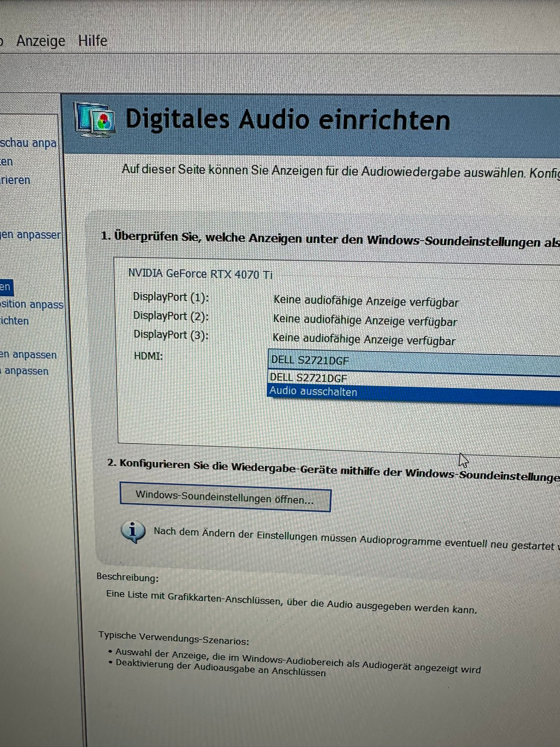Click the 'Typische Verwendungs-Szenarios:' heading

click(174, 638)
